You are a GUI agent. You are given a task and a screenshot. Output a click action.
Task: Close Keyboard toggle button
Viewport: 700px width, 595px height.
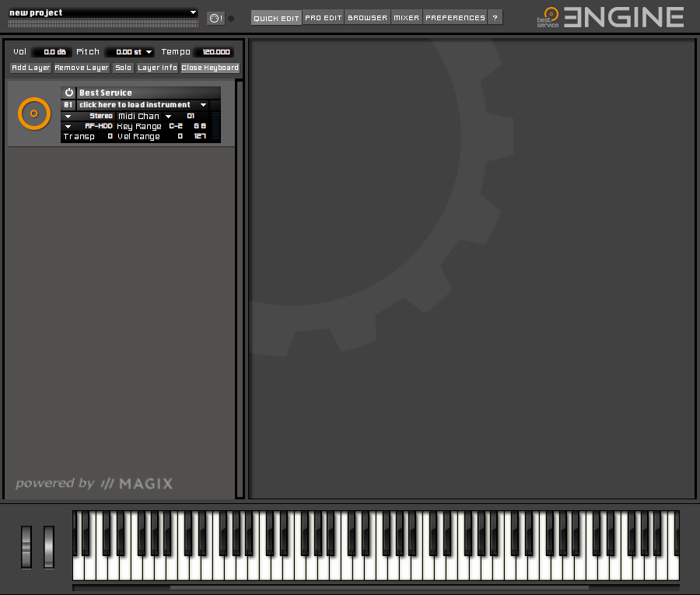[210, 68]
